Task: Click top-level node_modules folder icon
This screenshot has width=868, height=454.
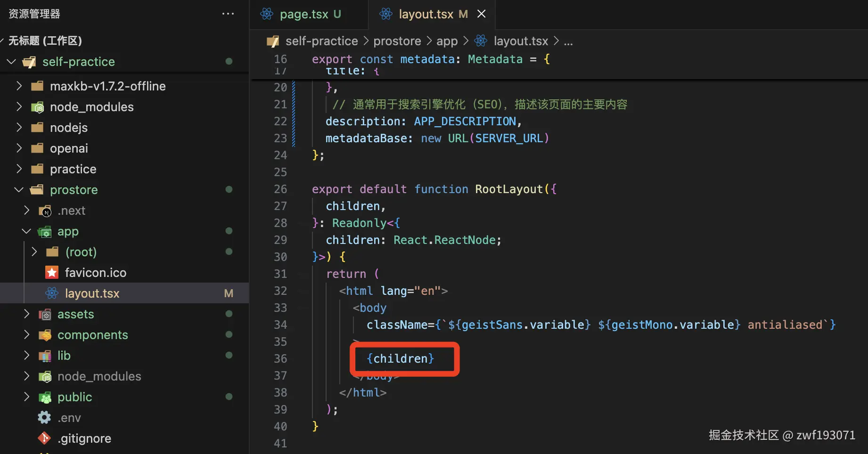Action: tap(37, 107)
